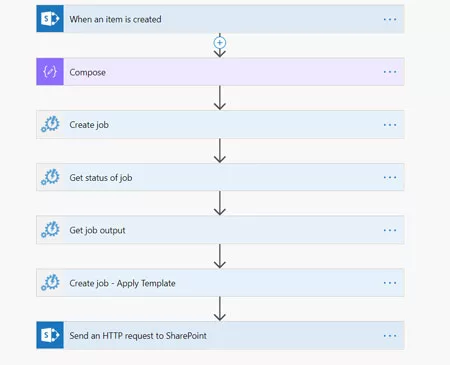
Task: Click the gear icon beside Get status of job
Action: coord(50,177)
